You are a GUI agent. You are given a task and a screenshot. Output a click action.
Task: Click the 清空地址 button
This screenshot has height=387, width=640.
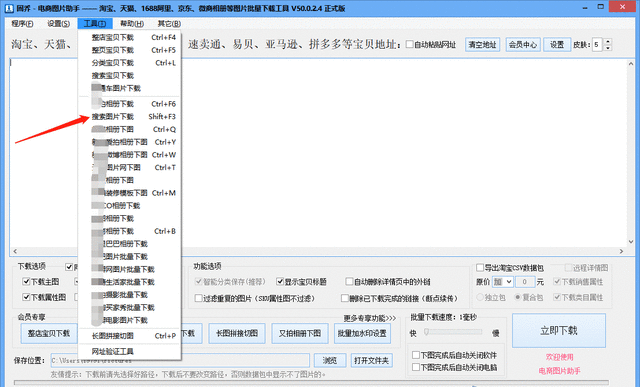pyautogui.click(x=482, y=44)
